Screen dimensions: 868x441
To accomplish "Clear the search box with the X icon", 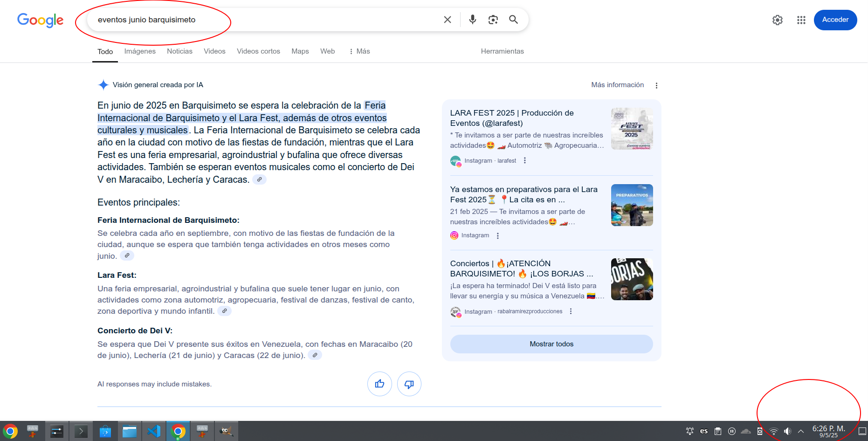I will click(447, 20).
